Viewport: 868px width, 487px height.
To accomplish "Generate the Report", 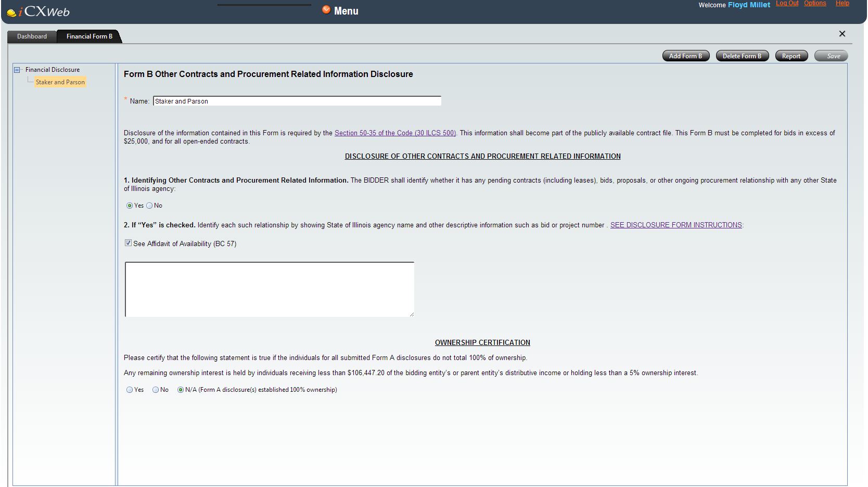I will pos(791,56).
